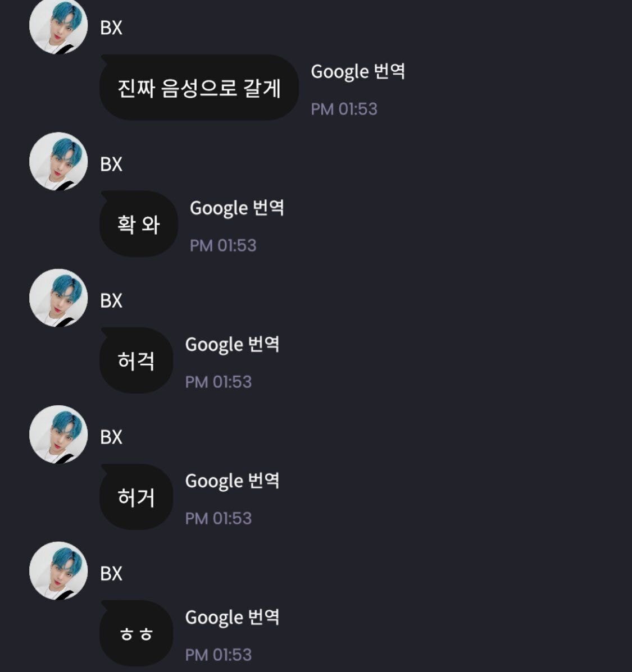This screenshot has width=632, height=672.
Task: Open the profile picture above the '허걱' message
Action: (58, 298)
